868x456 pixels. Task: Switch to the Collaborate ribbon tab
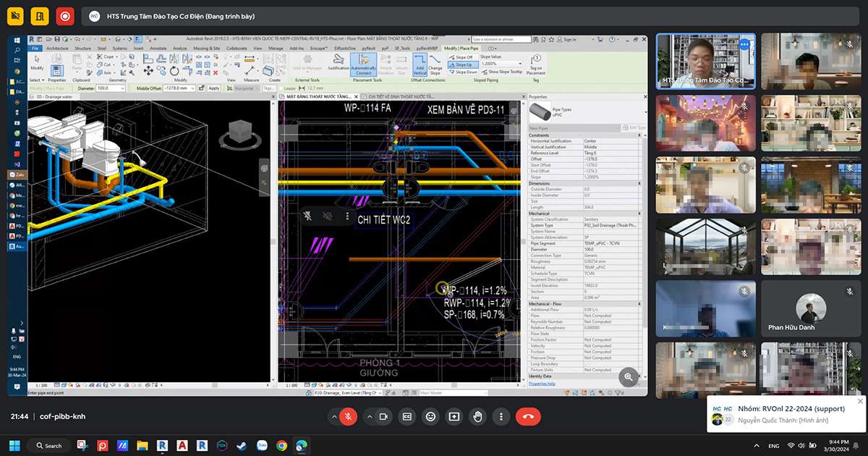tap(237, 48)
